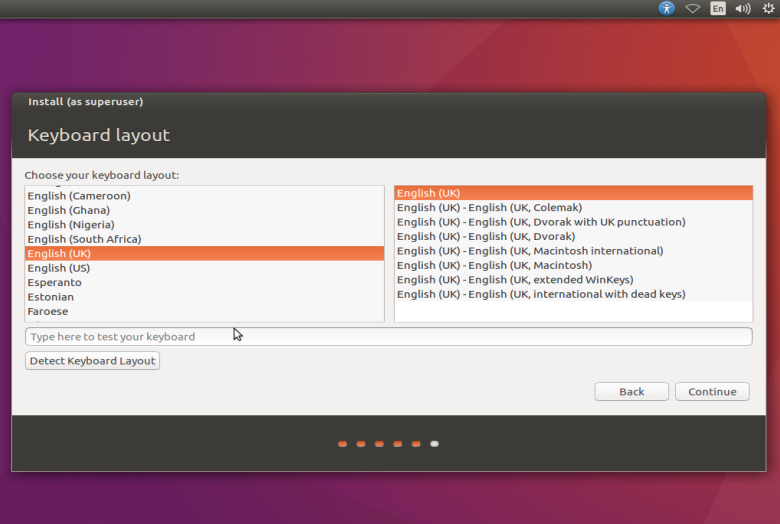The height and width of the screenshot is (524, 780).
Task: Choose Dvorak with UK punctuation variant
Action: 574,222
